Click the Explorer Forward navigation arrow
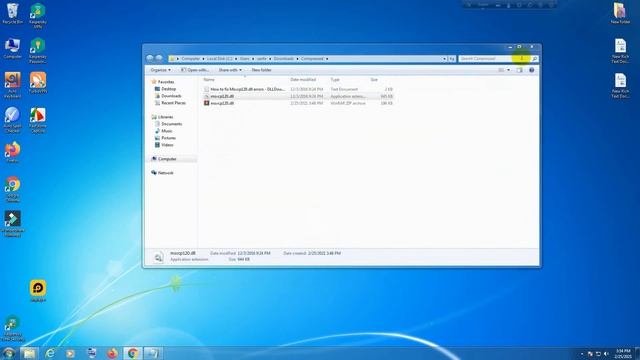 [159, 58]
